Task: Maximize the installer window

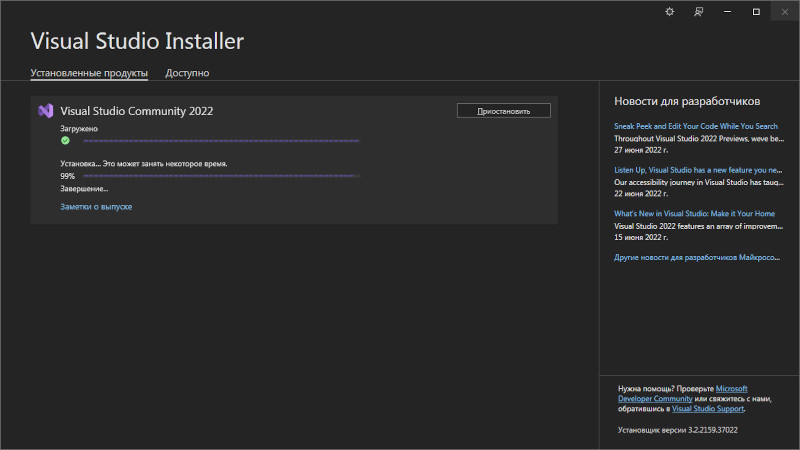Action: 756,12
